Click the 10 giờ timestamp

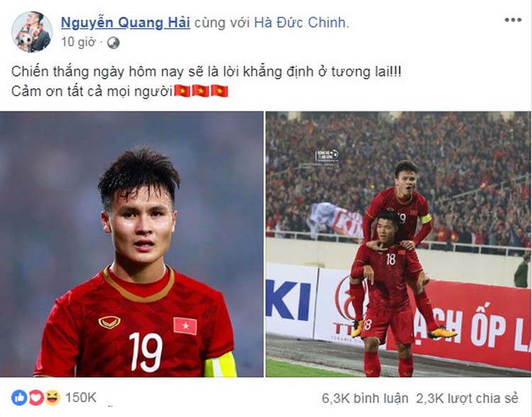pos(78,43)
